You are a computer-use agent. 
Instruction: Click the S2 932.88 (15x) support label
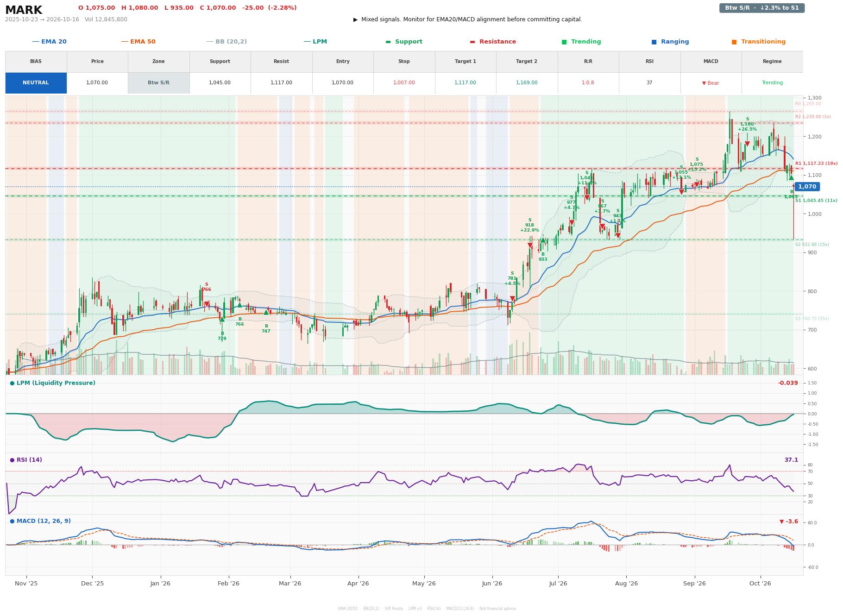point(812,245)
